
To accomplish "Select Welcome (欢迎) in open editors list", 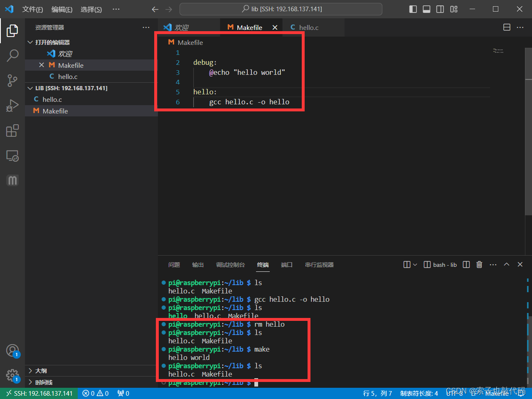I will coord(91,54).
